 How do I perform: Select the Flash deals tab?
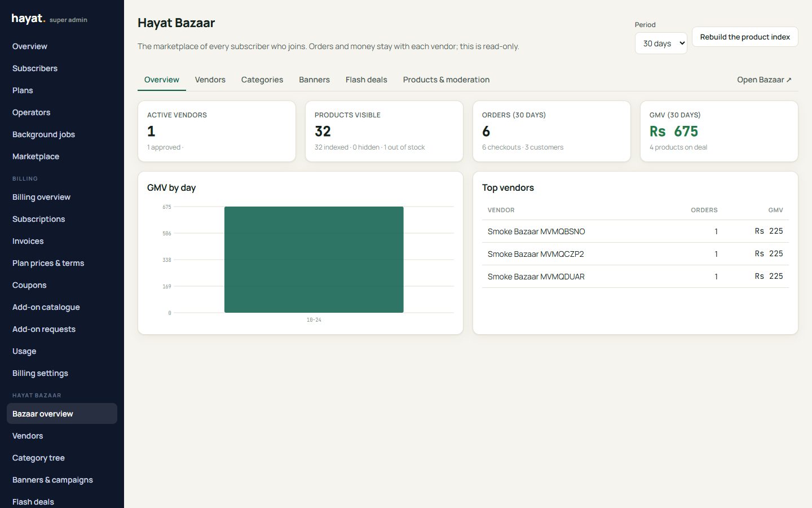point(367,80)
